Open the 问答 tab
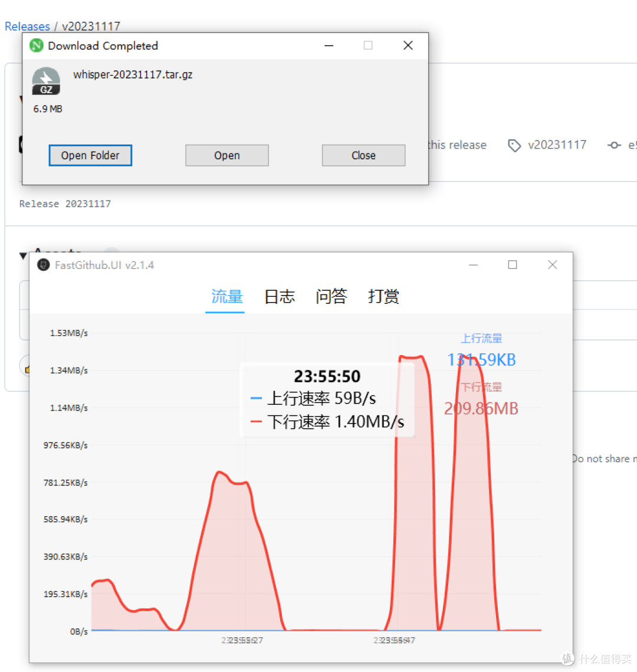 pos(331,297)
